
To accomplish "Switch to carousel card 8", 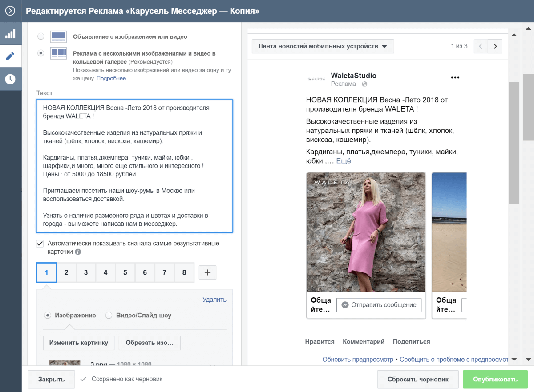I will tap(184, 272).
